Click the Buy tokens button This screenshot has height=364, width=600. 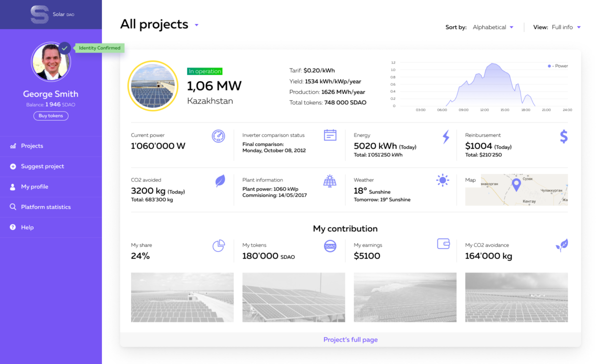pos(51,116)
